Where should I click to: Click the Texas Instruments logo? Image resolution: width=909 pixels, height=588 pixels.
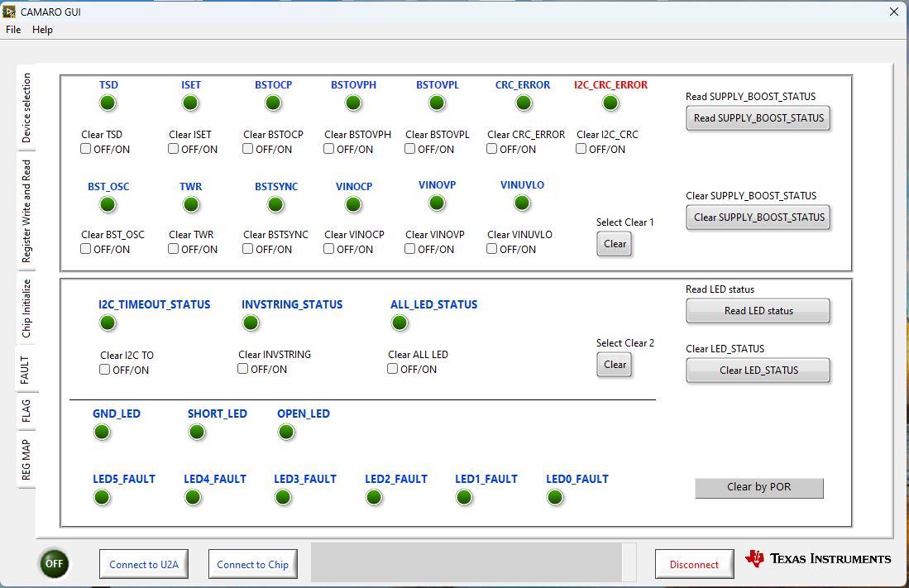(x=817, y=558)
